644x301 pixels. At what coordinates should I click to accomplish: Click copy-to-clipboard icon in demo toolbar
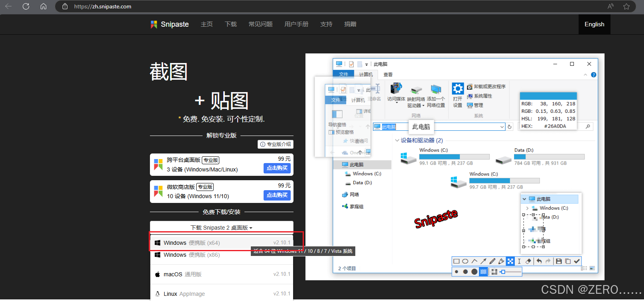coord(568,262)
